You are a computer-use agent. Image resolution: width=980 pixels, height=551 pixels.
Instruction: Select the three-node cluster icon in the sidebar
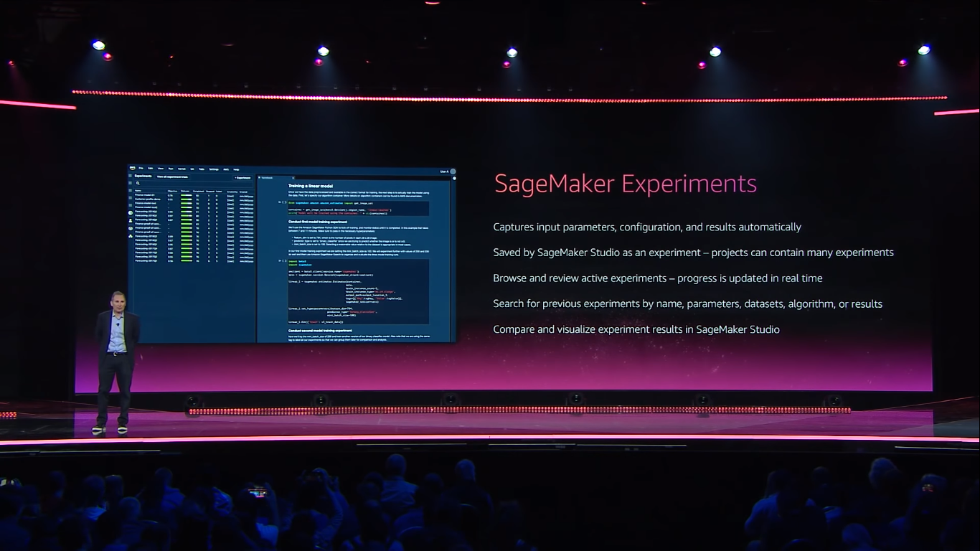pyautogui.click(x=131, y=236)
